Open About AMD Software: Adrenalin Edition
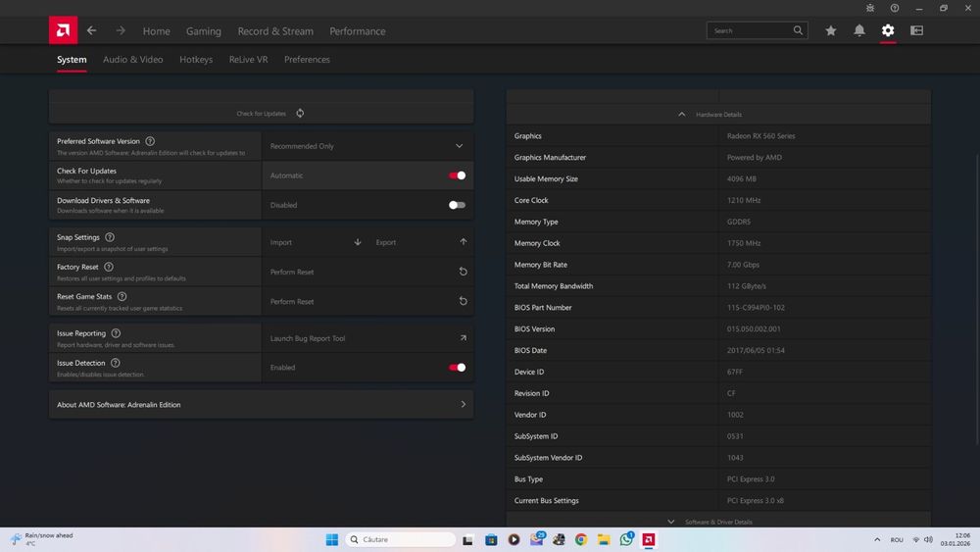 261,404
